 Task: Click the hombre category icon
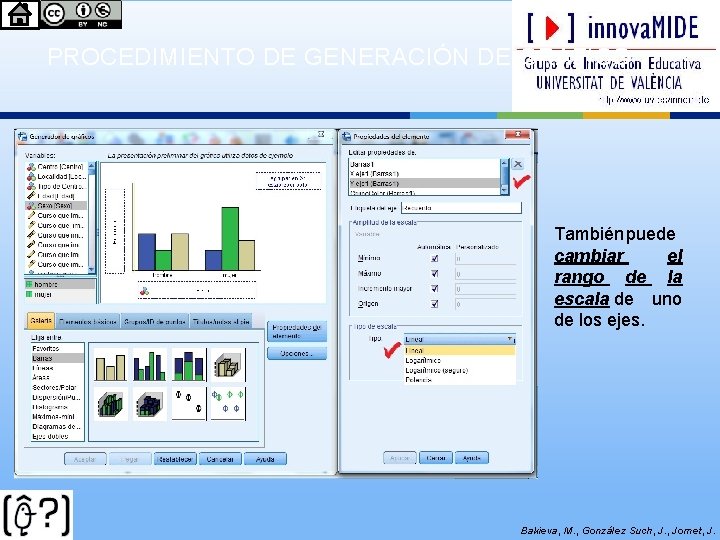29,285
